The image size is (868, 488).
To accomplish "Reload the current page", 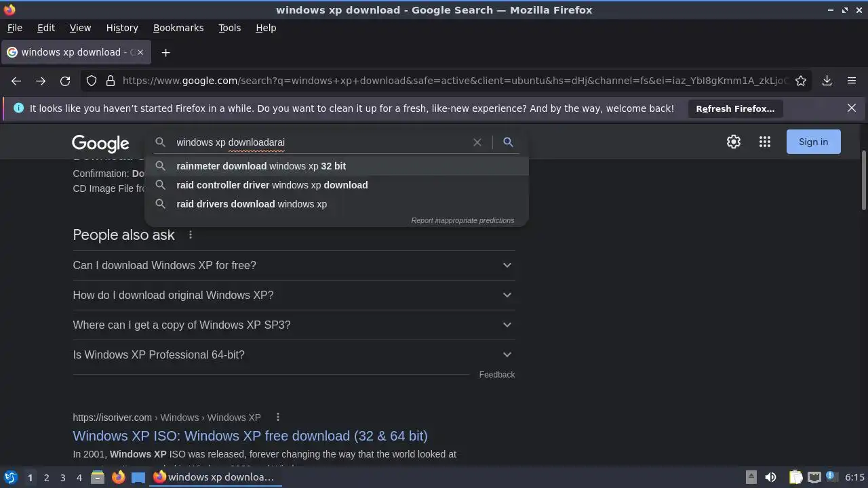I will (65, 81).
